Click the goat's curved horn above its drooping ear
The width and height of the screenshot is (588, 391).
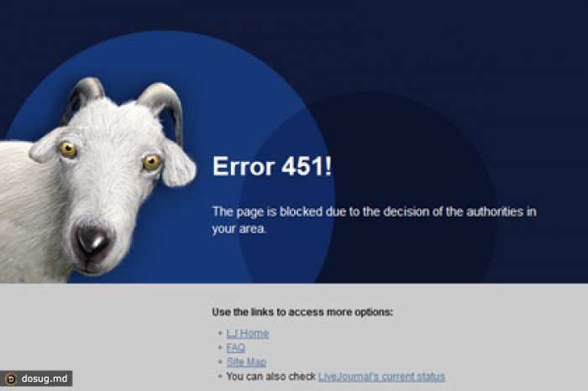pyautogui.click(x=164, y=108)
